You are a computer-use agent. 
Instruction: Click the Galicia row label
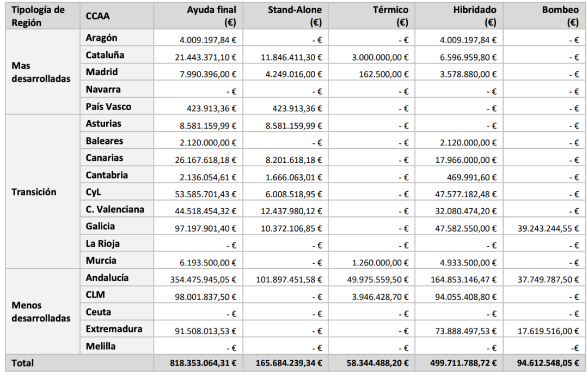tap(101, 226)
